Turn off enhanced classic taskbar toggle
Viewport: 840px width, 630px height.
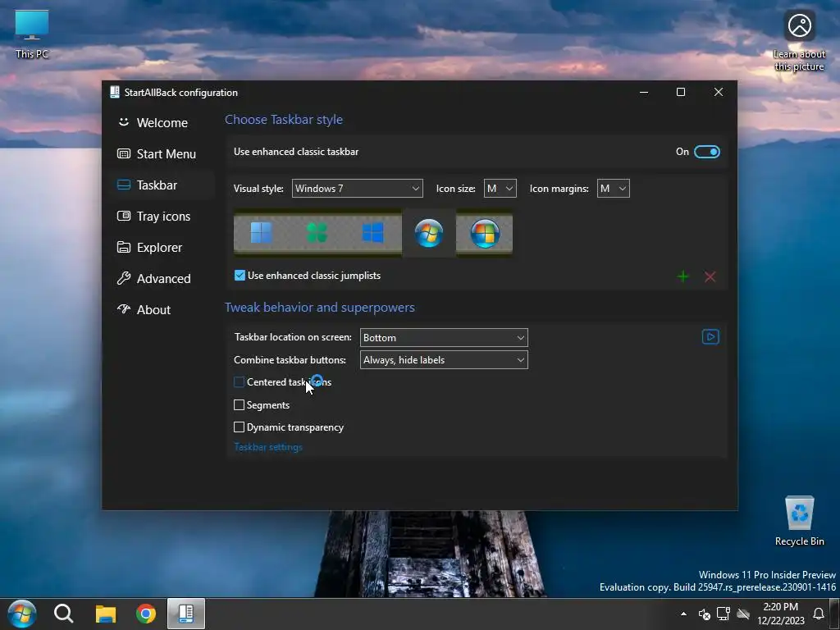coord(706,152)
